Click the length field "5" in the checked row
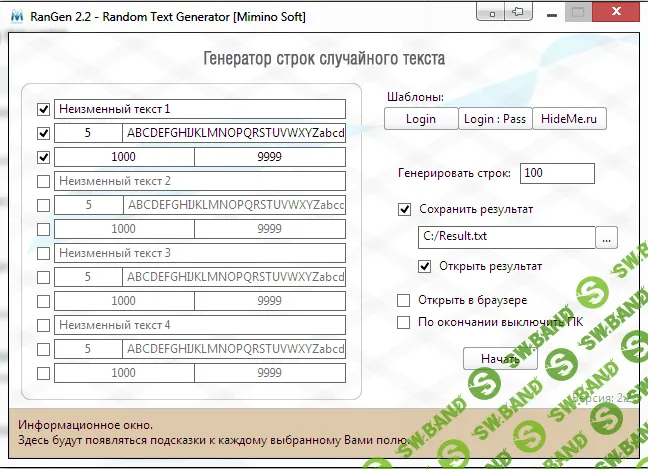The height and width of the screenshot is (469, 648). 88,133
